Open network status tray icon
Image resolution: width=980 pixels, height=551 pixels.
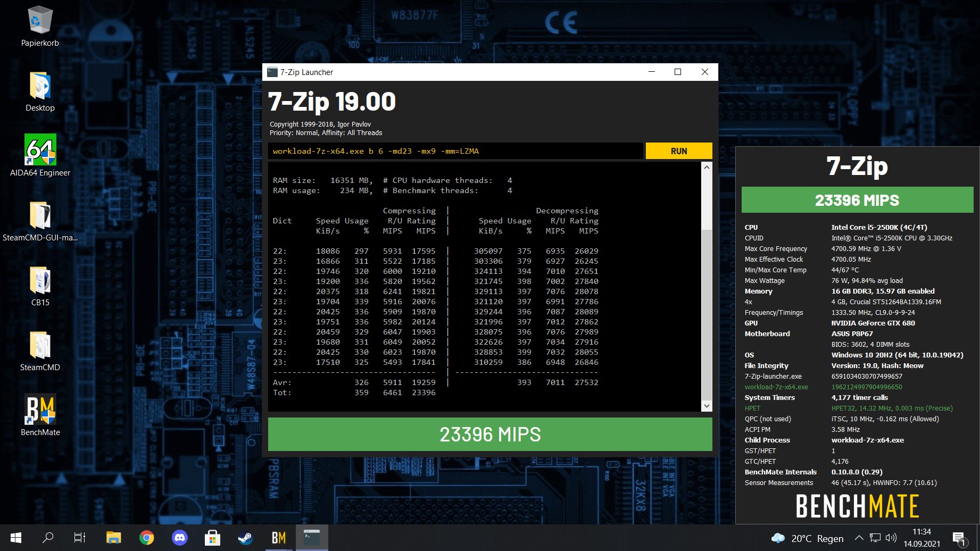coord(875,538)
